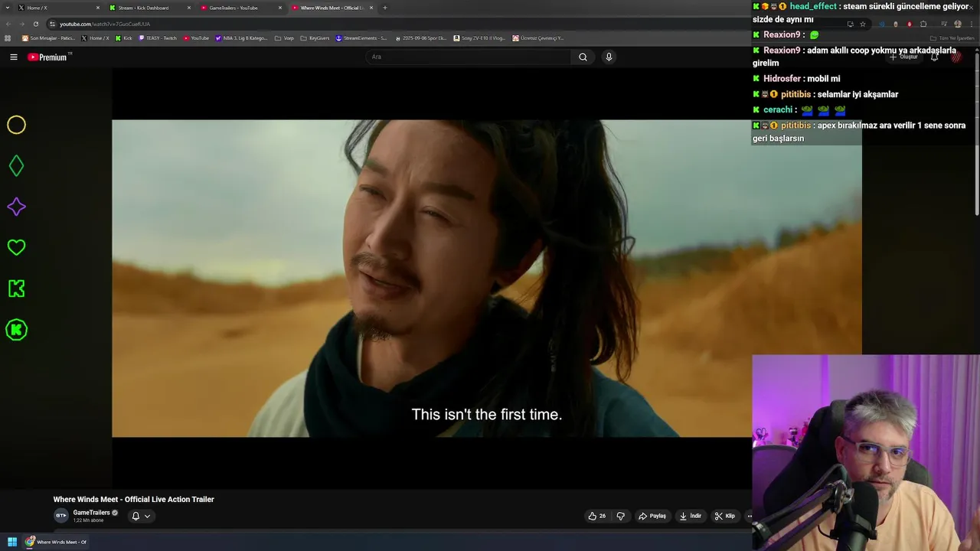
Task: Go forward in browser history
Action: click(21, 24)
